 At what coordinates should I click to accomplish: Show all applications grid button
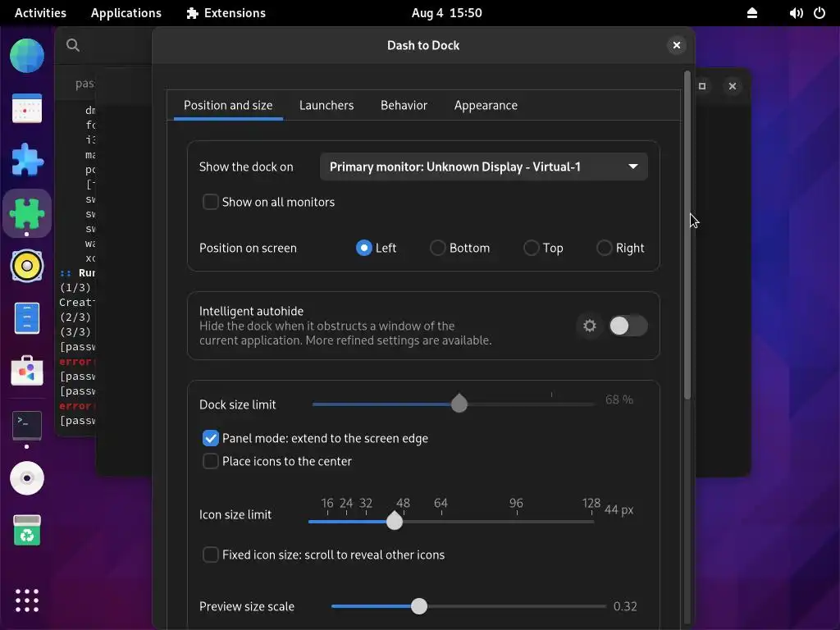click(27, 600)
